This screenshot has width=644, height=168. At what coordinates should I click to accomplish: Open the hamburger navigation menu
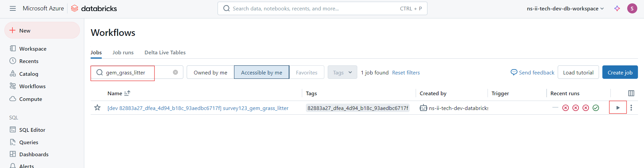pyautogui.click(x=13, y=8)
